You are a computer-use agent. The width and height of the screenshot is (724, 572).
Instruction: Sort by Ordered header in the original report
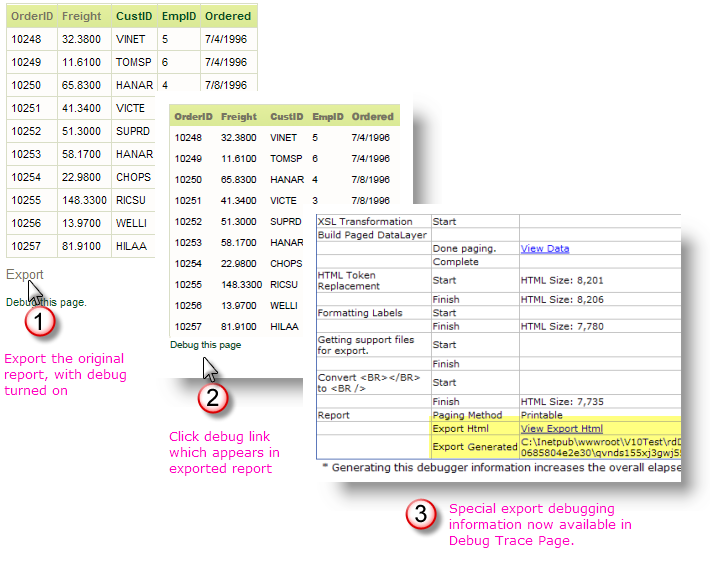[x=228, y=16]
